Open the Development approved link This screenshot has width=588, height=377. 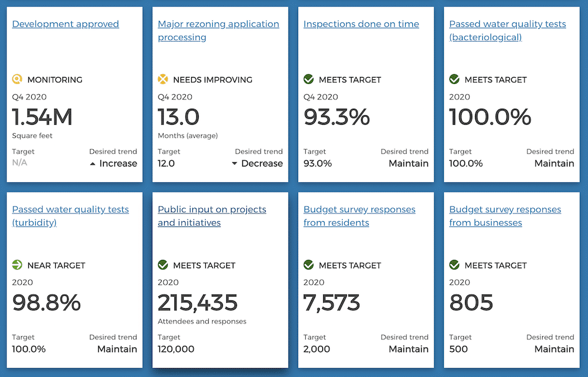tap(65, 24)
